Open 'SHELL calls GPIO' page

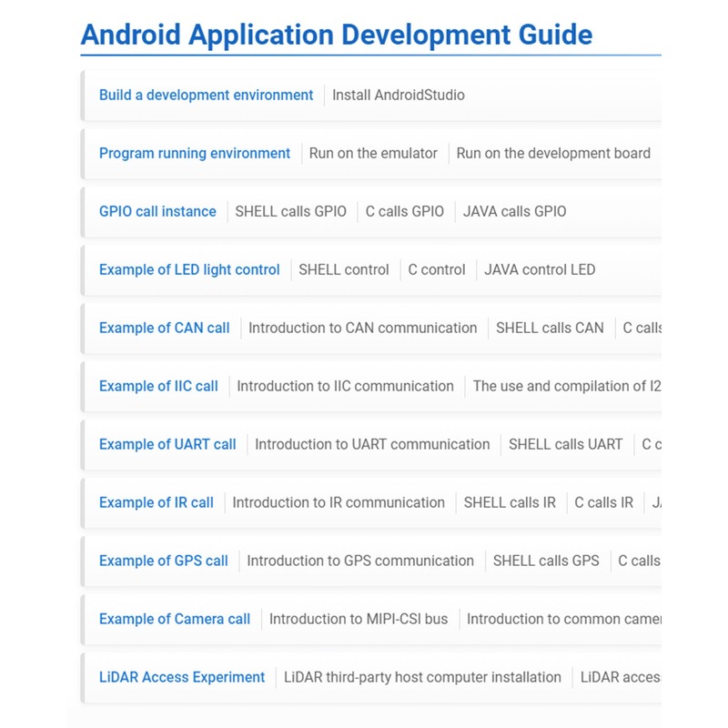290,211
